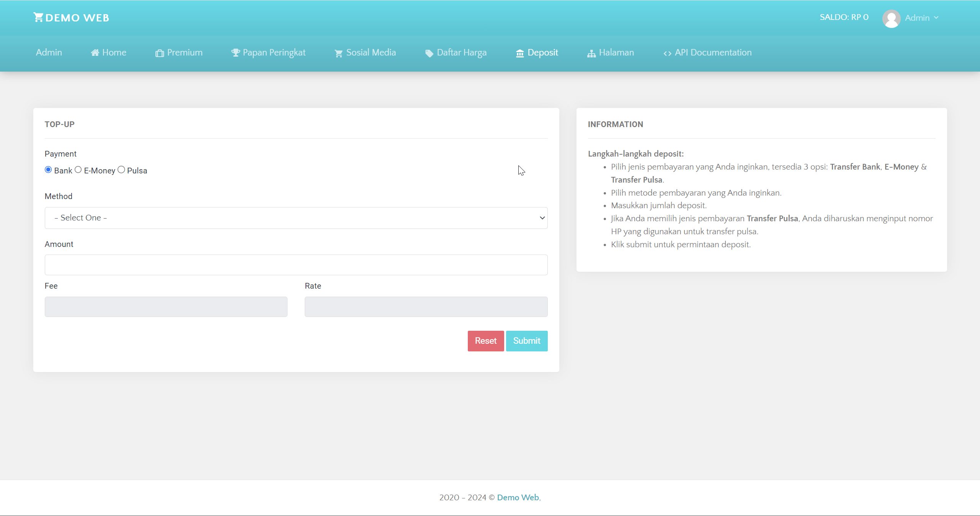Click inside the Amount input field

296,265
